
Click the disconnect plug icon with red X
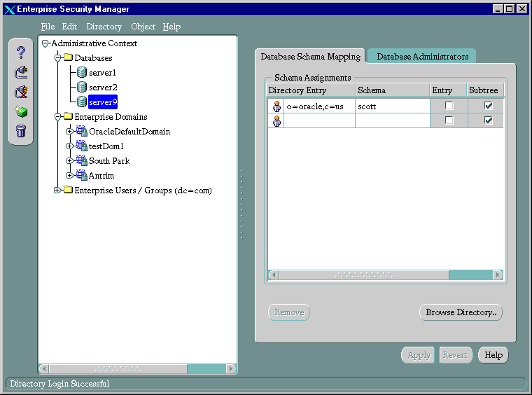[x=21, y=92]
